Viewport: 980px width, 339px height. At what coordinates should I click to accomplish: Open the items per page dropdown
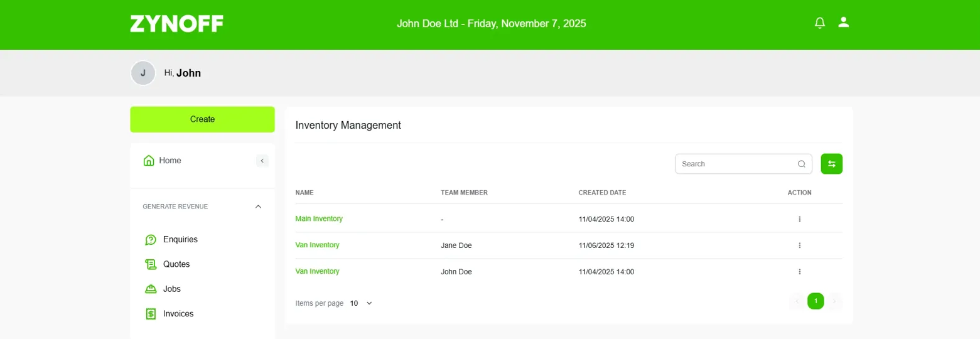coord(361,303)
